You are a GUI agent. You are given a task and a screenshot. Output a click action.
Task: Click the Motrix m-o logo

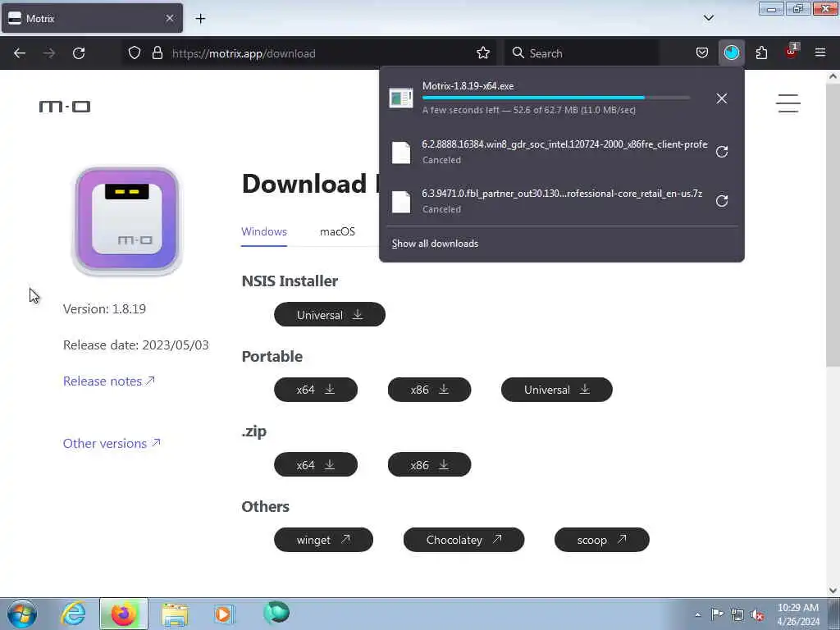pyautogui.click(x=65, y=107)
